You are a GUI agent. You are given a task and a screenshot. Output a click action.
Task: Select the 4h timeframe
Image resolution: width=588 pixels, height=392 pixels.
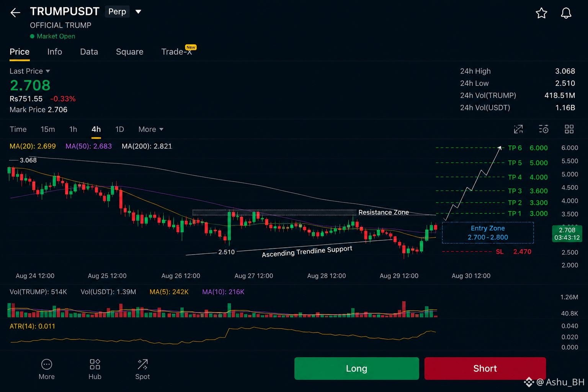96,129
